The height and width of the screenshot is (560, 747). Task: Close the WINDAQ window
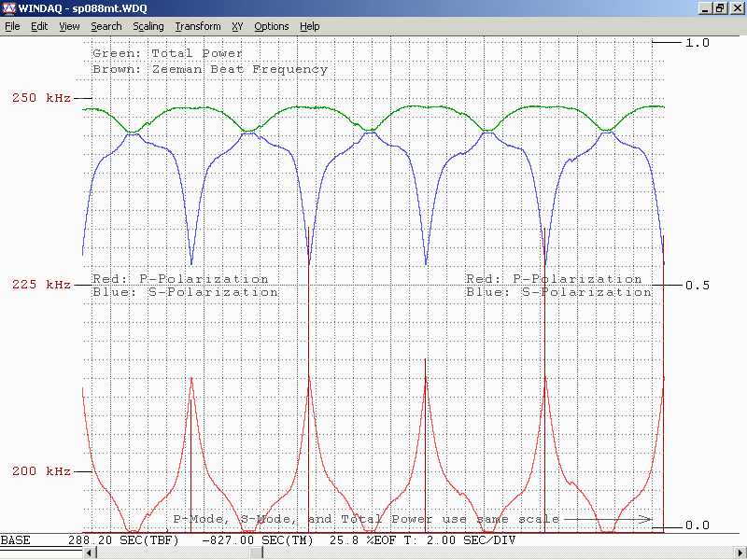coord(736,8)
